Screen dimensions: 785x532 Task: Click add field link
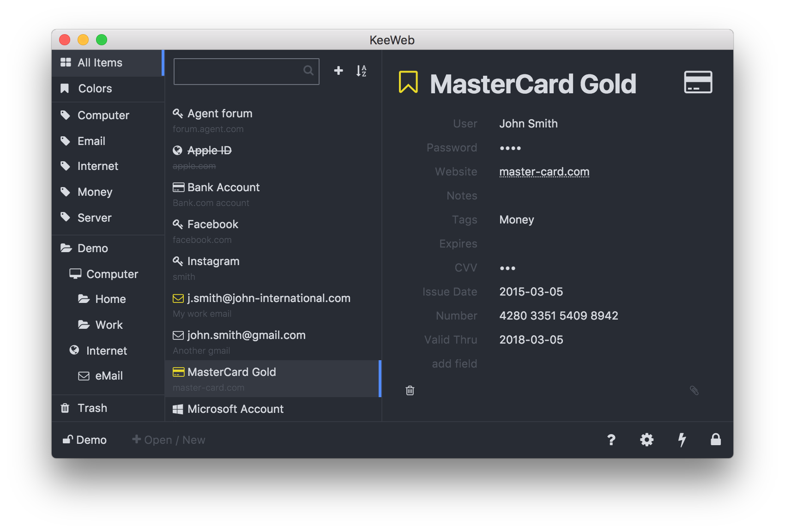coord(454,364)
